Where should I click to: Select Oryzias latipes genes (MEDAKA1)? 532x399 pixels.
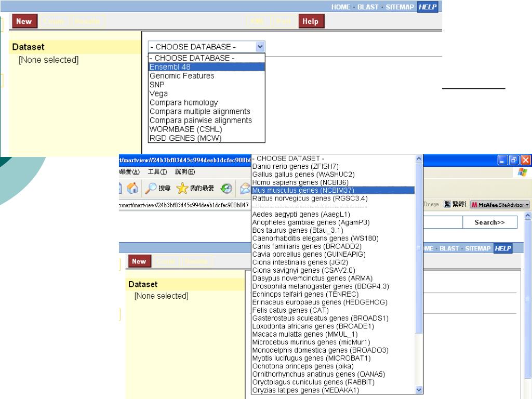333,390
